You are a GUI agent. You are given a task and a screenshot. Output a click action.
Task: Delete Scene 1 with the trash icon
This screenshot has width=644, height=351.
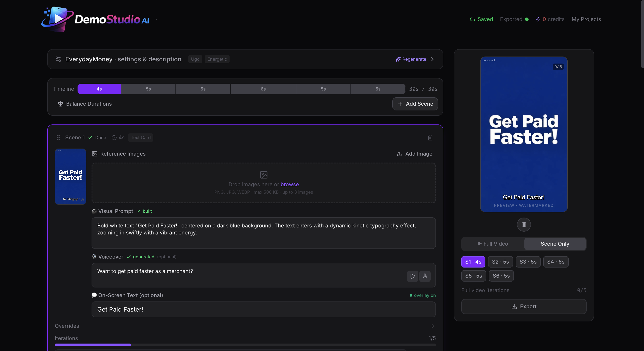click(x=430, y=138)
